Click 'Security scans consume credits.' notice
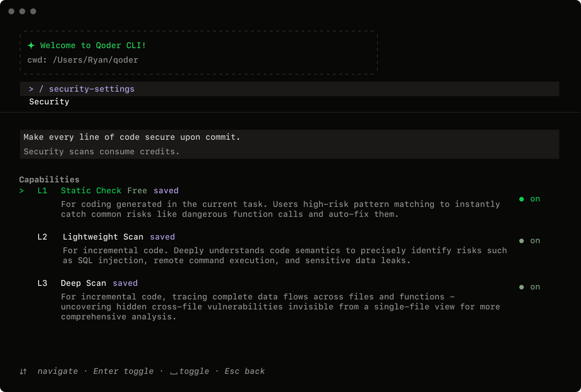This screenshot has width=581, height=392. tap(102, 152)
